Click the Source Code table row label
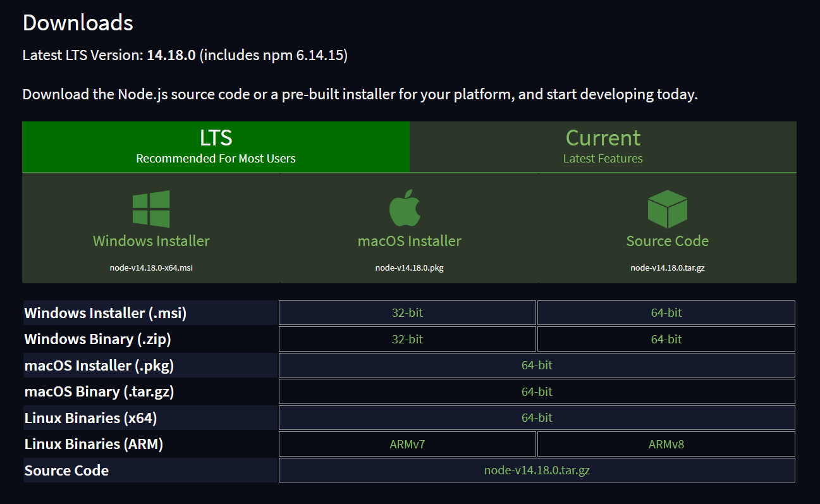820x504 pixels. (66, 470)
